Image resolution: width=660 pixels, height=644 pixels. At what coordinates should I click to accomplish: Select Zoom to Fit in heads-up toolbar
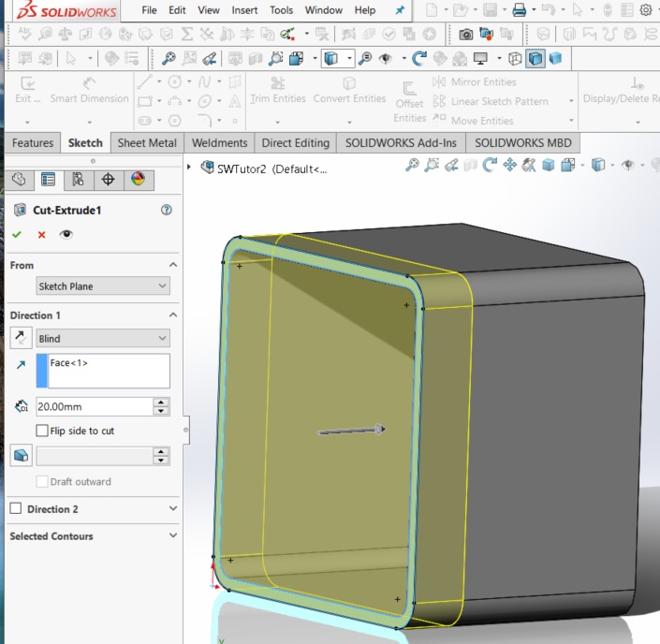(412, 165)
